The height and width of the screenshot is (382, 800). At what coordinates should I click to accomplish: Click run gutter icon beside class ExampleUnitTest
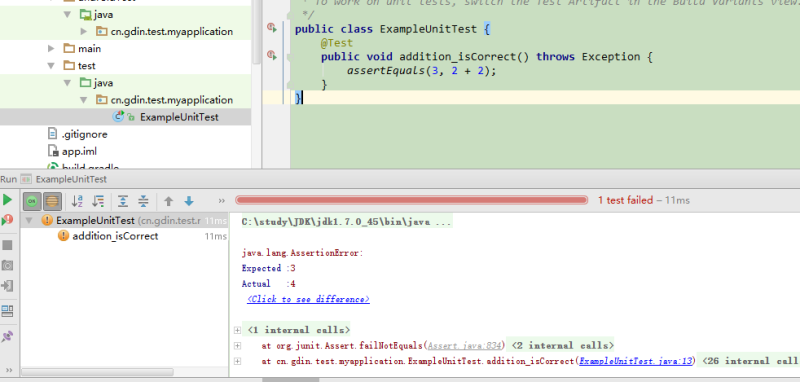(272, 28)
